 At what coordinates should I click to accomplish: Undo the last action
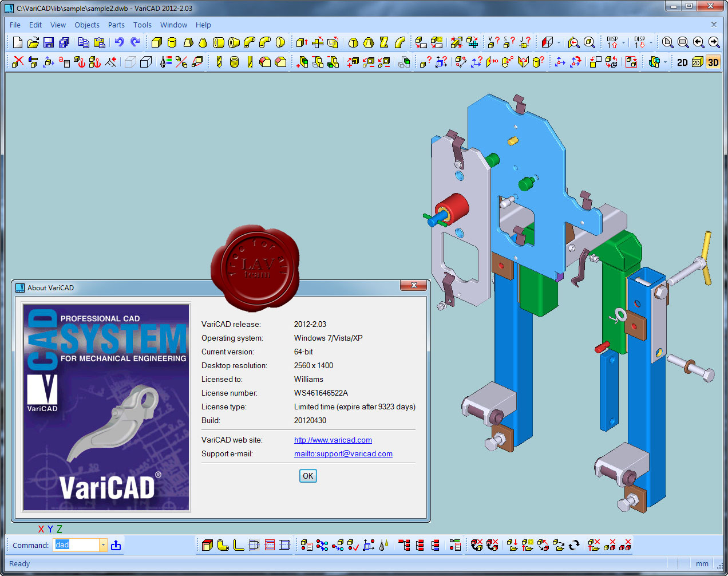click(x=119, y=42)
